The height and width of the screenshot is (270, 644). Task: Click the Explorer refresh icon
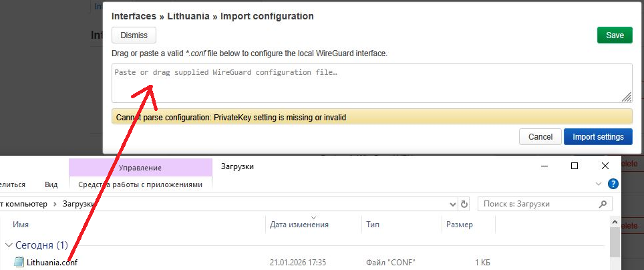point(465,204)
